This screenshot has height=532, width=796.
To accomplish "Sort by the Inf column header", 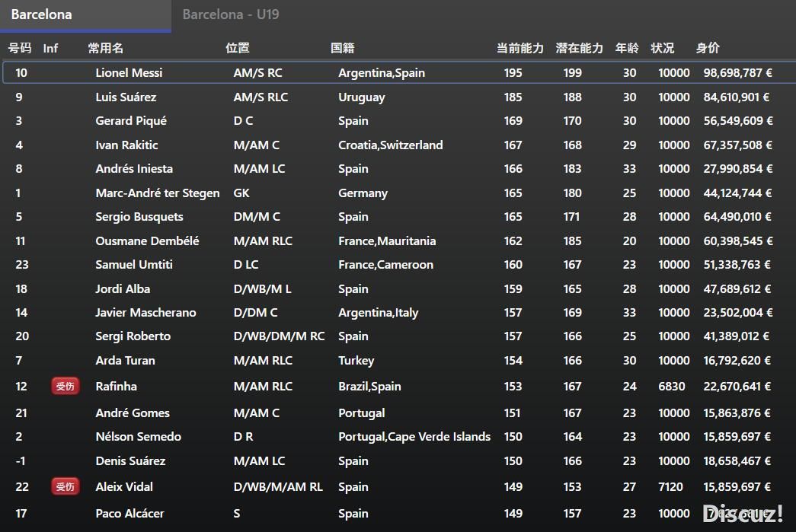I will point(50,48).
